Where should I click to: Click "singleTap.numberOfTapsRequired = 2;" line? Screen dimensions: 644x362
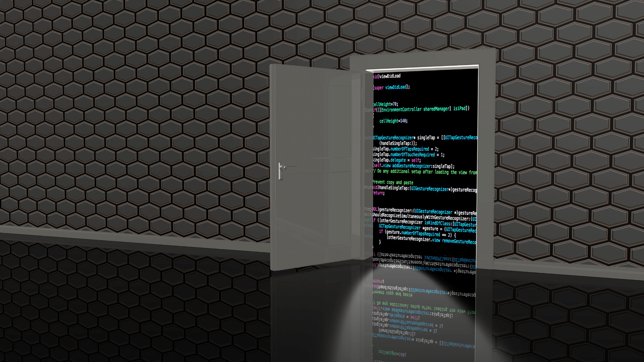[406, 149]
